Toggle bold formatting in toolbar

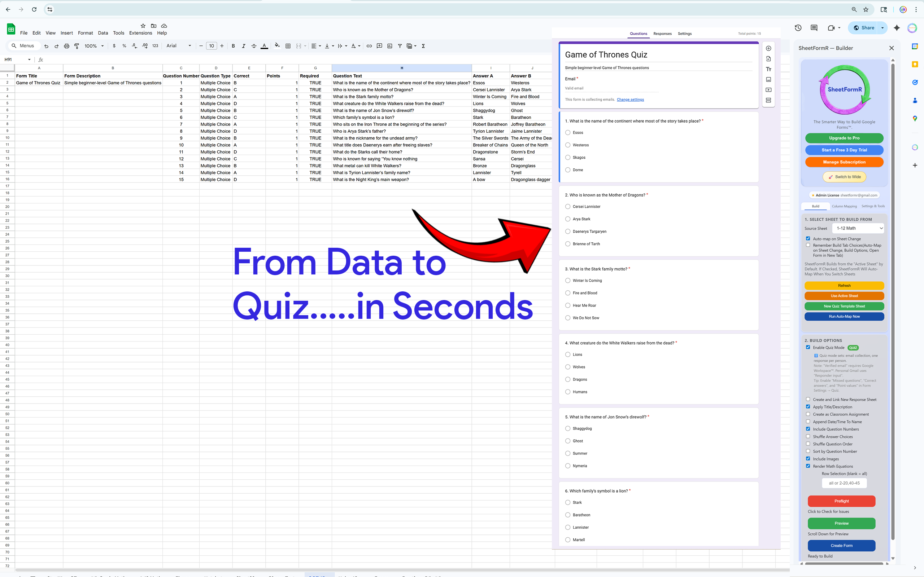233,46
